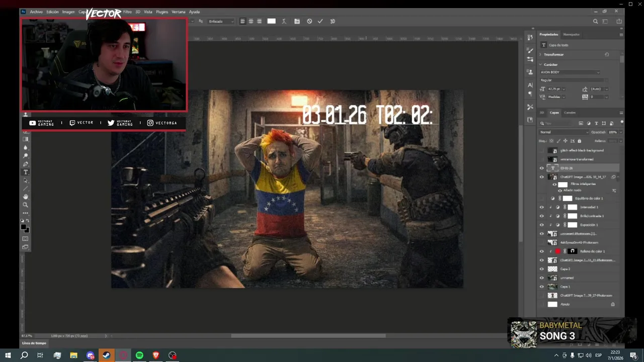The image size is (644, 362).
Task: Click the 3D text button
Action: click(332, 21)
